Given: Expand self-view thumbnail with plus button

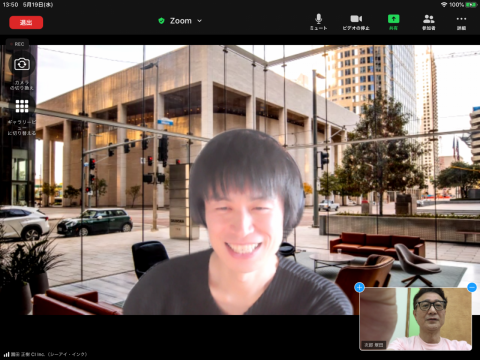Looking at the screenshot, I should pos(359,287).
